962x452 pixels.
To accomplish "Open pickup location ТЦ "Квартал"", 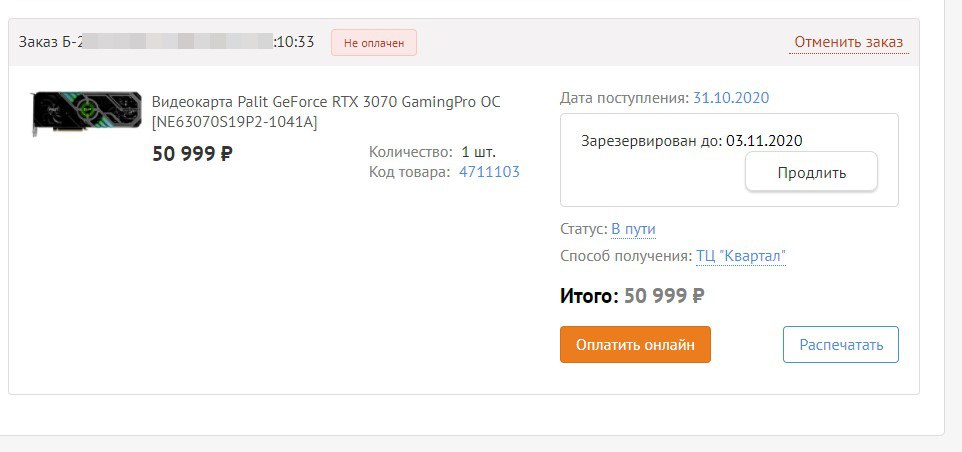I will point(741,256).
